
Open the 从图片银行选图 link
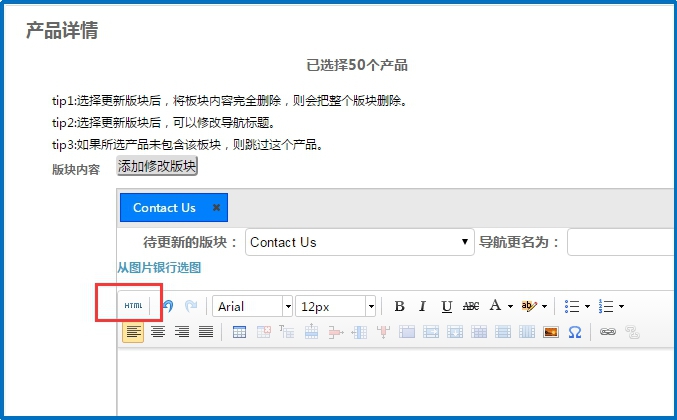tap(159, 268)
